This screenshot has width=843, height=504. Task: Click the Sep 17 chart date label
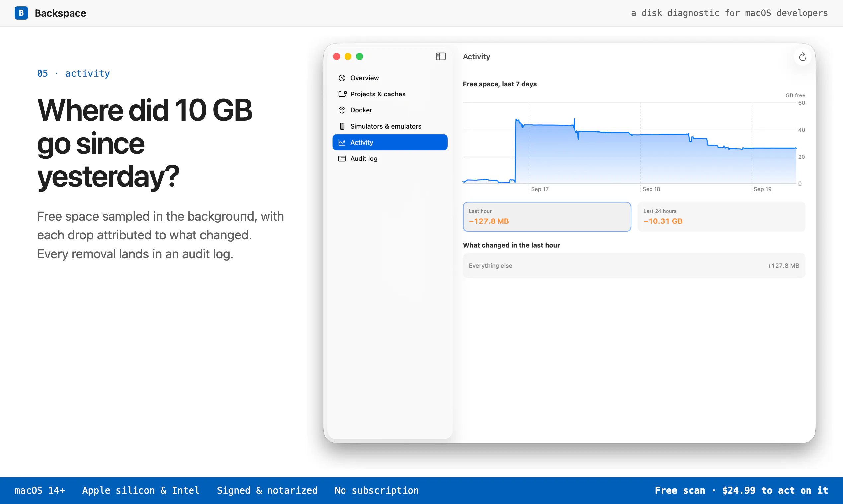(540, 189)
